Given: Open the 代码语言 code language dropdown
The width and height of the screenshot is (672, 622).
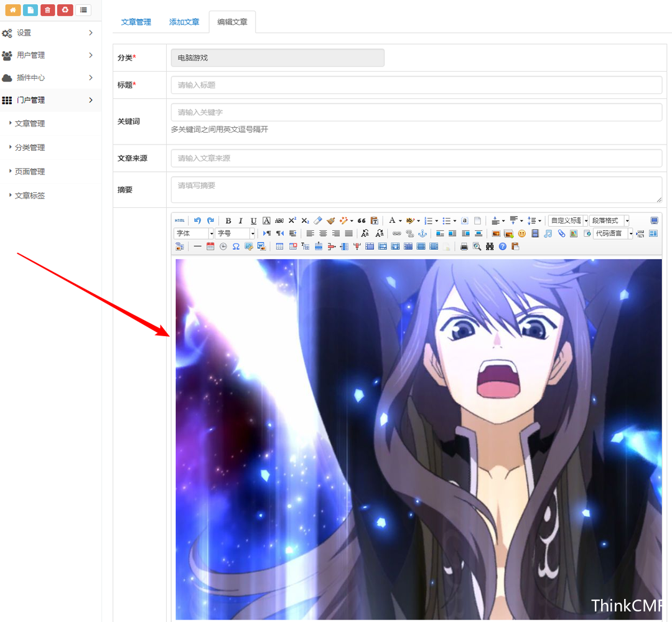Looking at the screenshot, I should (x=613, y=233).
